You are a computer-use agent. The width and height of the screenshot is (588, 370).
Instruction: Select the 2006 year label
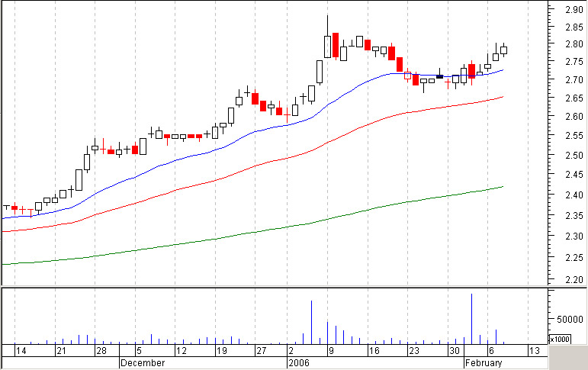tap(299, 363)
